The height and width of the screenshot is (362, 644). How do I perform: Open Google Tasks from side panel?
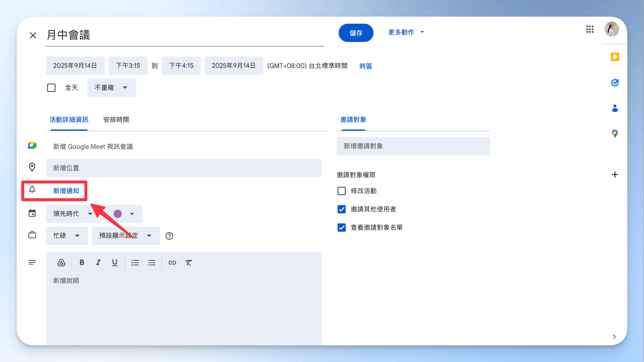pyautogui.click(x=615, y=83)
